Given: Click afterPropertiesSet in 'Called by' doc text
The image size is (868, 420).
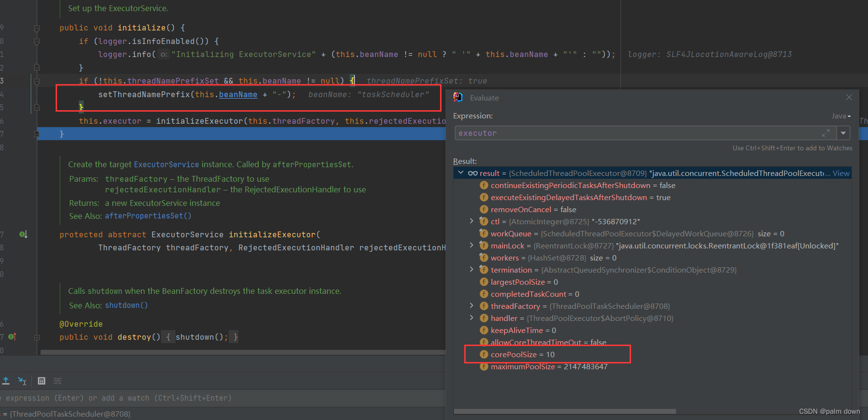Looking at the screenshot, I should (312, 164).
